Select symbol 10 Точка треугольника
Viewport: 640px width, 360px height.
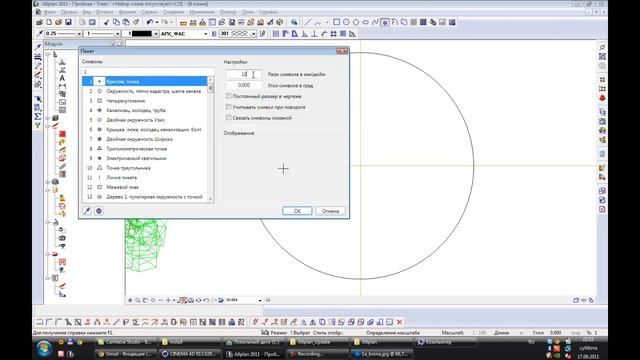145,168
